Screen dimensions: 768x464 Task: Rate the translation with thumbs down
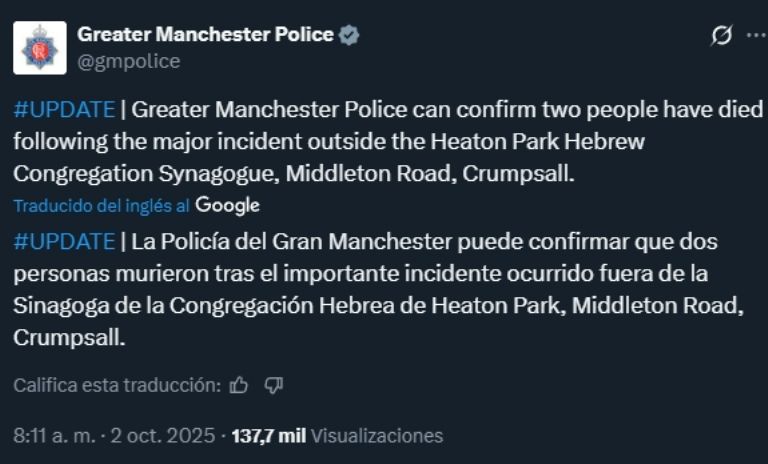pos(274,385)
